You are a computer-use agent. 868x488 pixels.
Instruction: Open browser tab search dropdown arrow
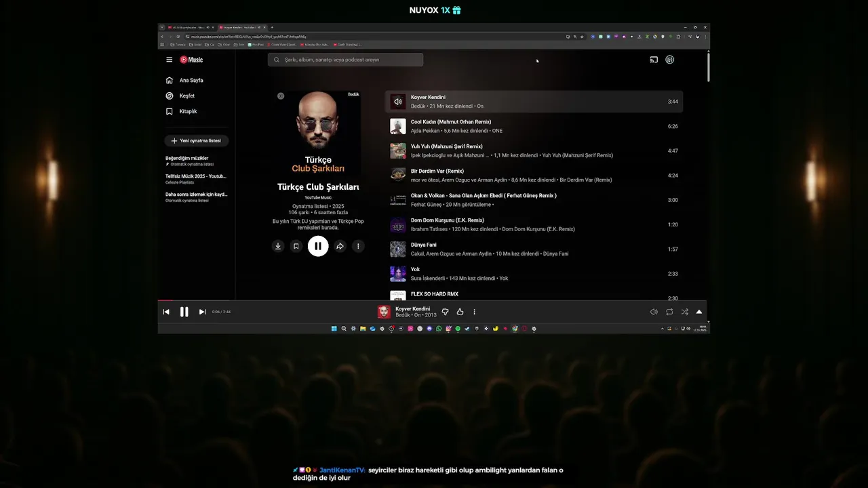pos(162,27)
